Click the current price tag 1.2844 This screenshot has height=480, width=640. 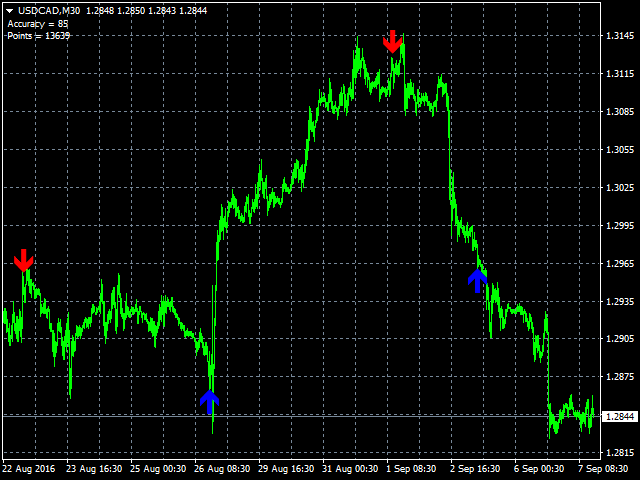click(x=620, y=416)
